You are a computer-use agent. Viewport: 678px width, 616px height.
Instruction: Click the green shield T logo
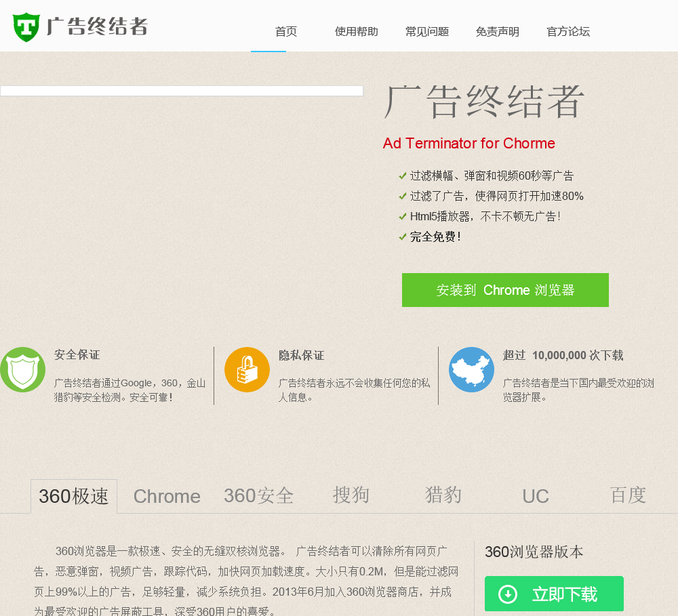(26, 27)
